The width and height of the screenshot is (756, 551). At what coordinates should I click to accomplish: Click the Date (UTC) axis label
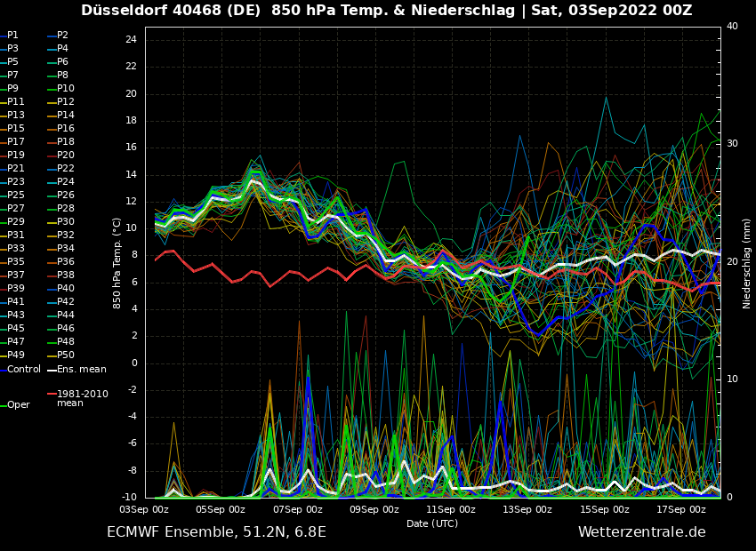tap(432, 523)
